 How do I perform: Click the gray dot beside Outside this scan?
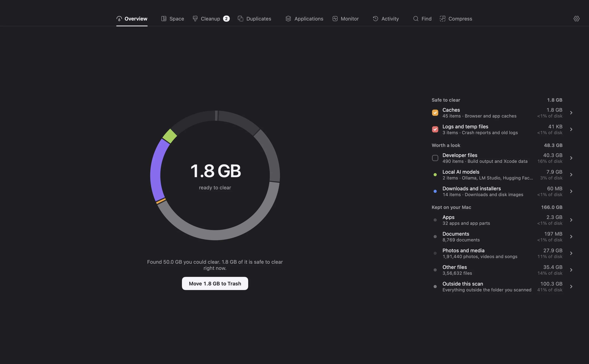[435, 287]
